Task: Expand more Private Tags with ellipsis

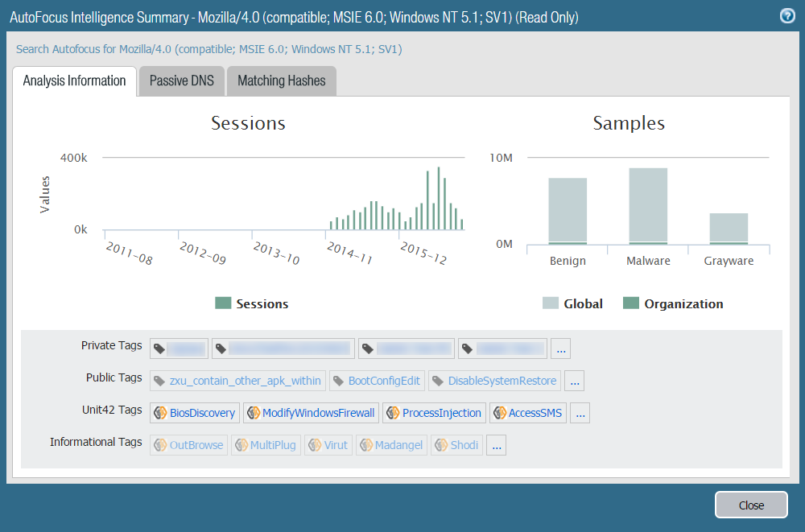Action: 561,348
